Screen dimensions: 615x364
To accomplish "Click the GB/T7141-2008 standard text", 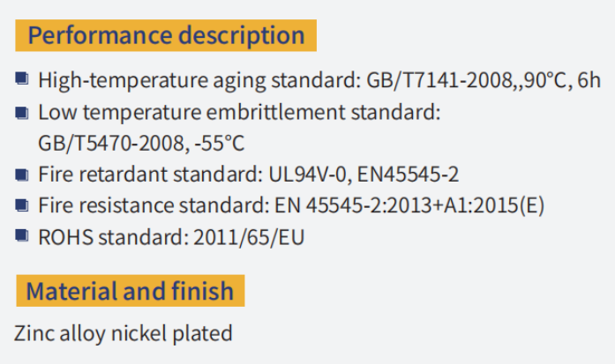I will [x=439, y=81].
